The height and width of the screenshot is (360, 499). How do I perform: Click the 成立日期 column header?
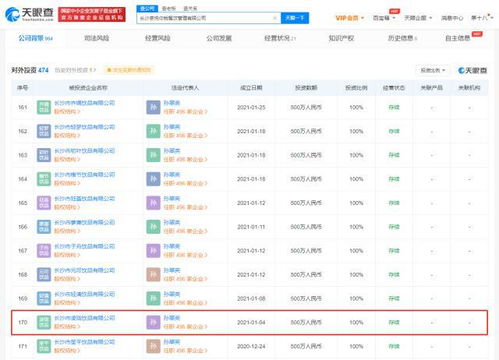[x=251, y=88]
